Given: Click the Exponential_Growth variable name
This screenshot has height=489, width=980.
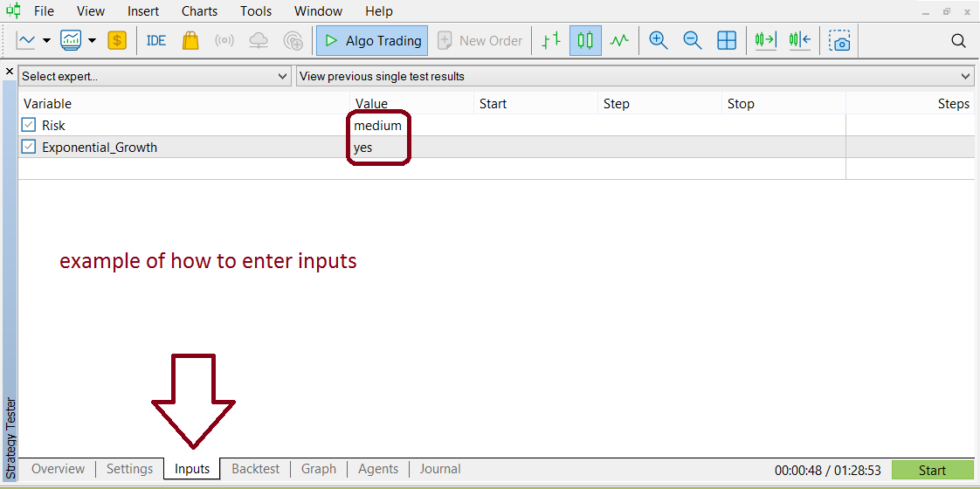Looking at the screenshot, I should point(100,148).
